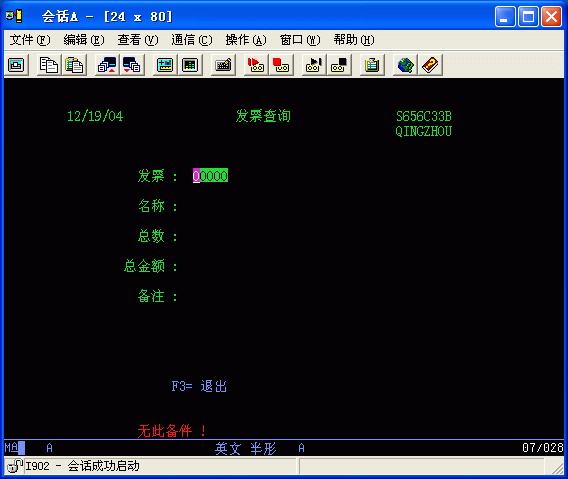Click the globe with question mark icon
Viewport: 568px width, 479px height.
[405, 65]
